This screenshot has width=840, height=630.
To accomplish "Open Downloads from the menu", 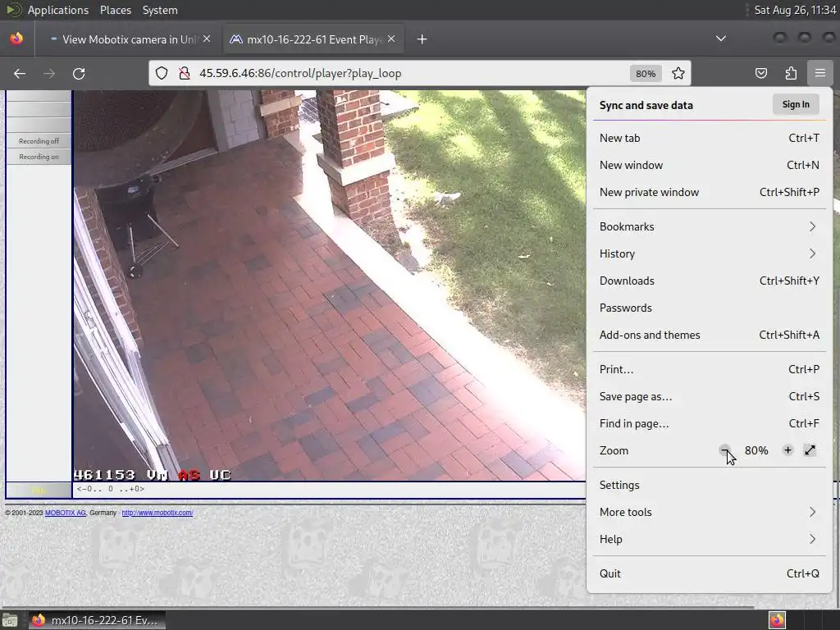I will coord(710,281).
